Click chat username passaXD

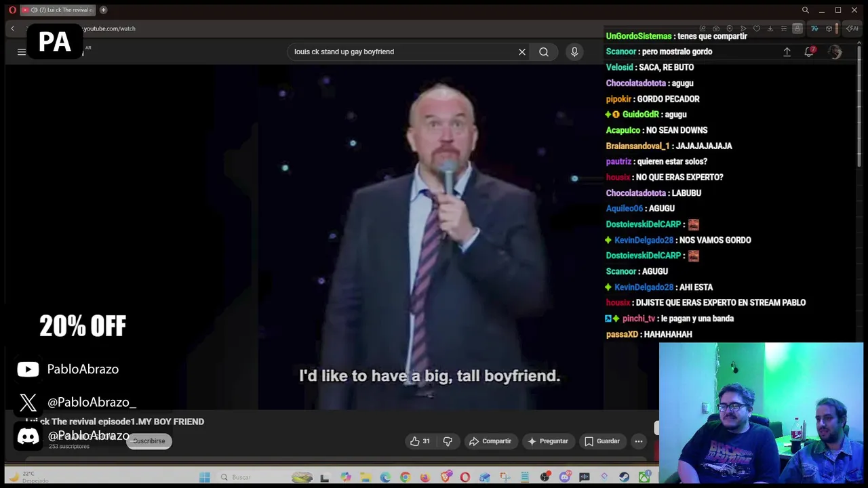pos(622,334)
